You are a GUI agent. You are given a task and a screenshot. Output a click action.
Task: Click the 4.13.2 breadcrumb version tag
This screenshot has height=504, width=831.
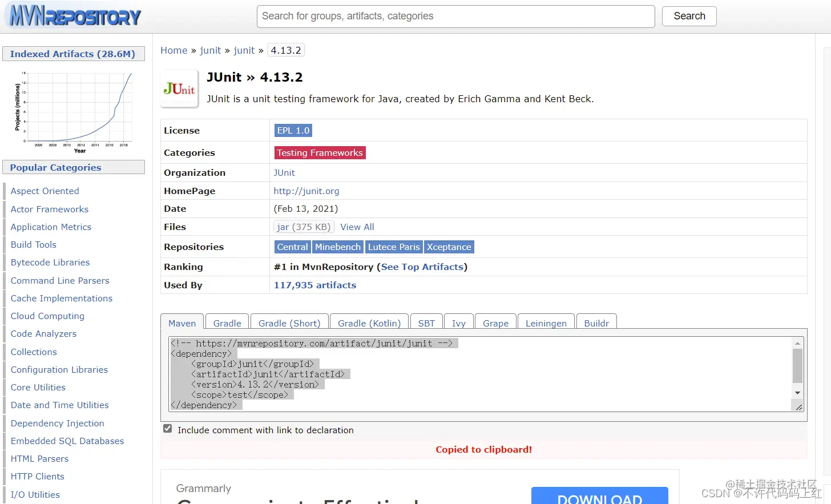(286, 50)
